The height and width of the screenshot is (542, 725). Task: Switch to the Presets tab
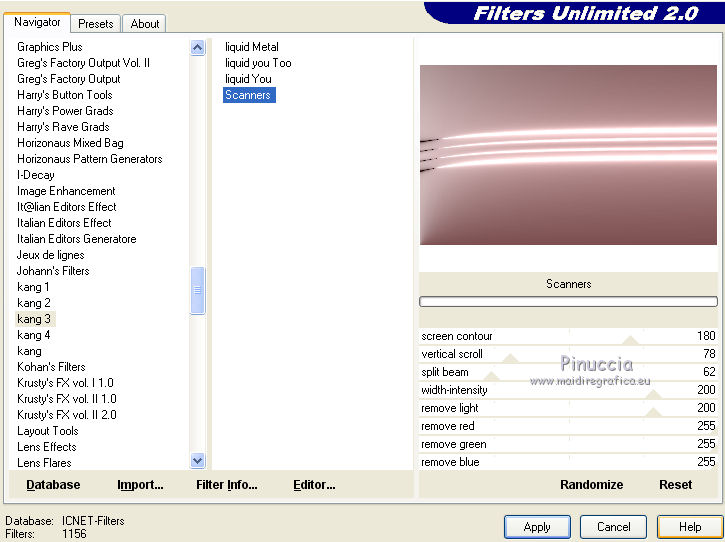tap(96, 24)
